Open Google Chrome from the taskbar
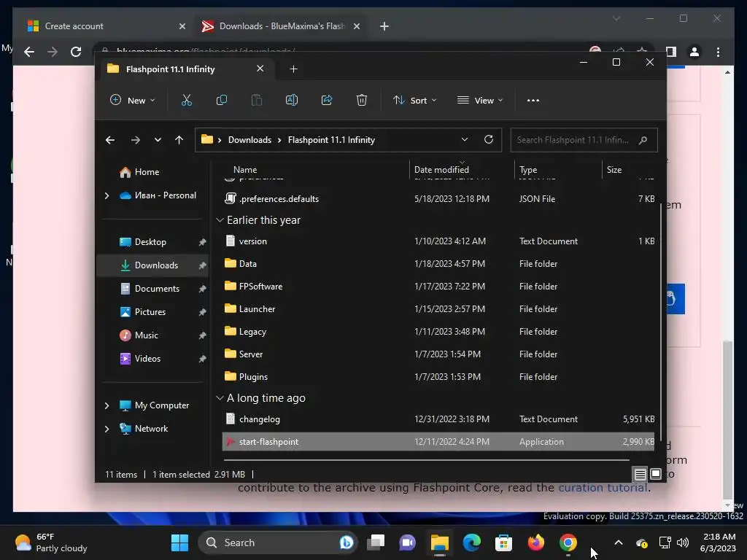This screenshot has height=560, width=747. point(568,542)
